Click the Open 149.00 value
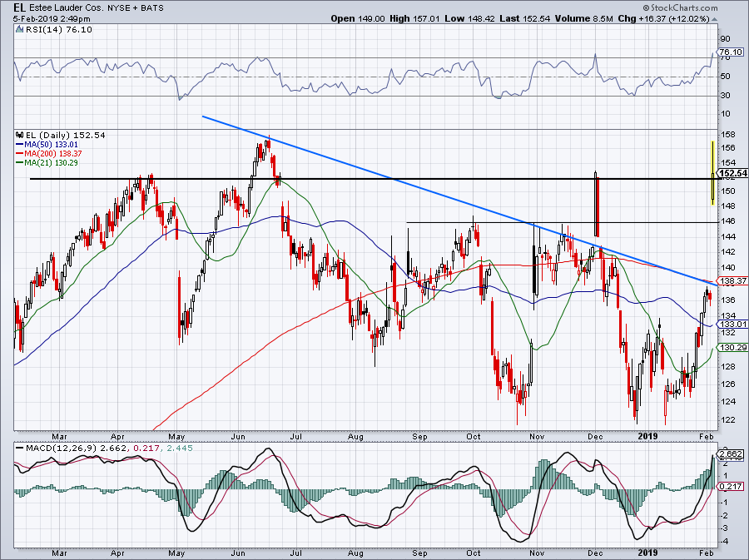Screen dimensions: 749x560 point(358,18)
